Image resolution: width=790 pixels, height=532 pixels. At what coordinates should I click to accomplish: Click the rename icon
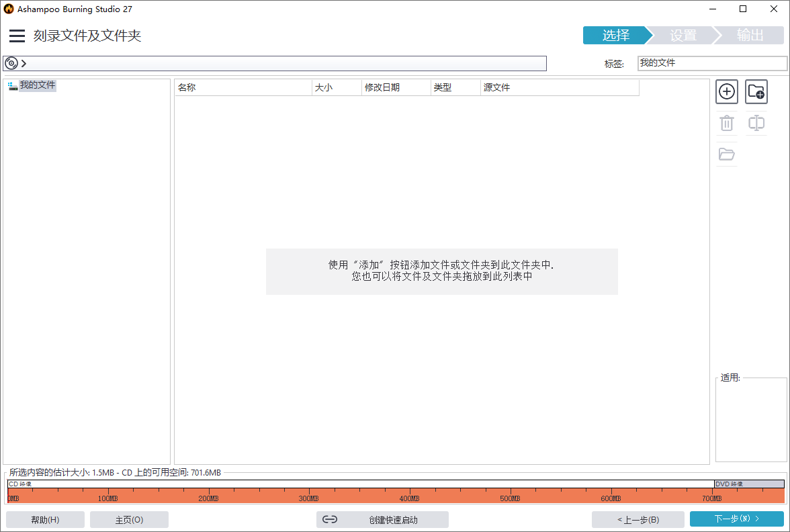756,124
